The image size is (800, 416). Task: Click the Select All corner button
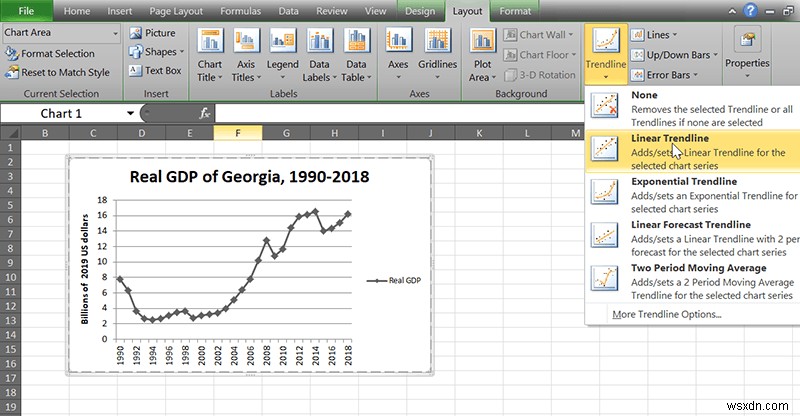click(x=10, y=133)
